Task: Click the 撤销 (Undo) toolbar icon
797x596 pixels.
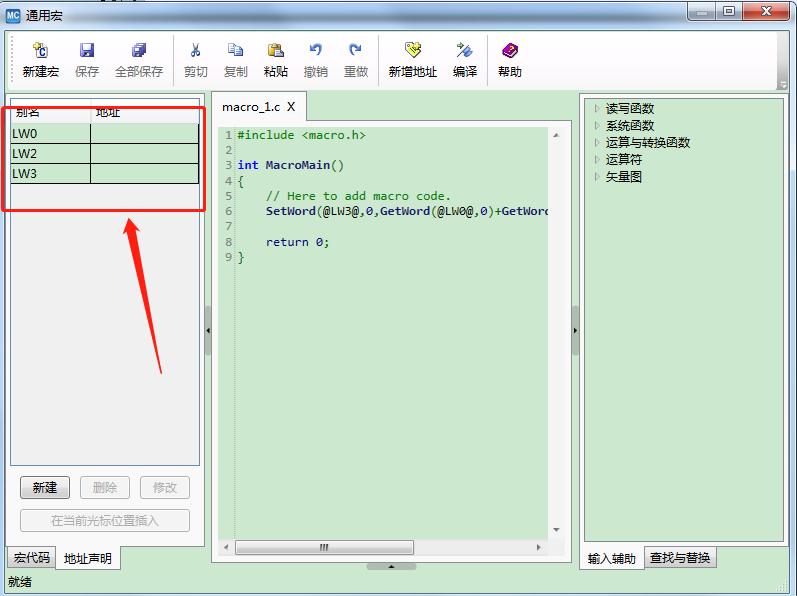Action: click(316, 52)
